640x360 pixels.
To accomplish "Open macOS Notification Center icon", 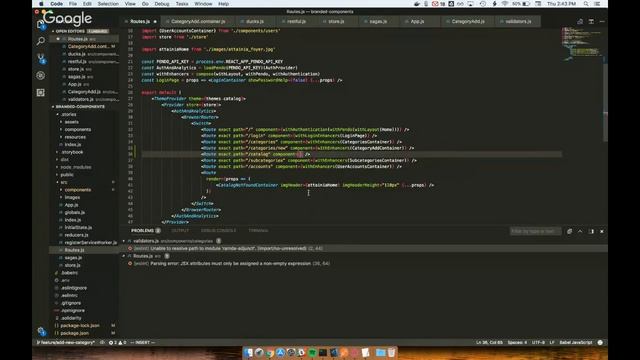I will tap(598, 4).
